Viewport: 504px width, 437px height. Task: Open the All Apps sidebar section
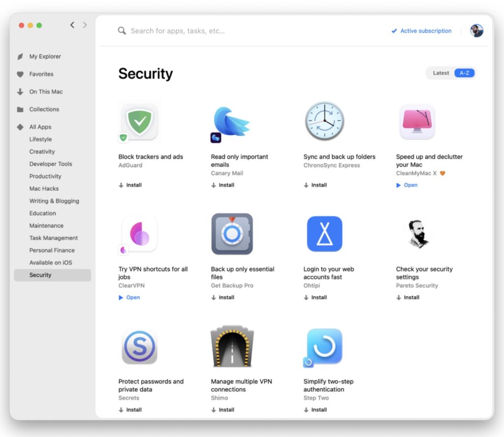(x=40, y=127)
